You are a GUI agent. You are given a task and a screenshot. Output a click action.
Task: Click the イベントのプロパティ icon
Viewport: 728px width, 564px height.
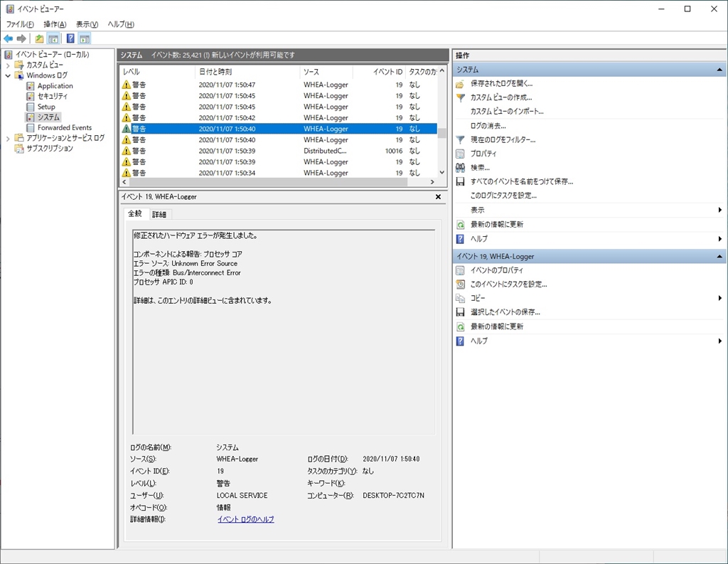460,270
